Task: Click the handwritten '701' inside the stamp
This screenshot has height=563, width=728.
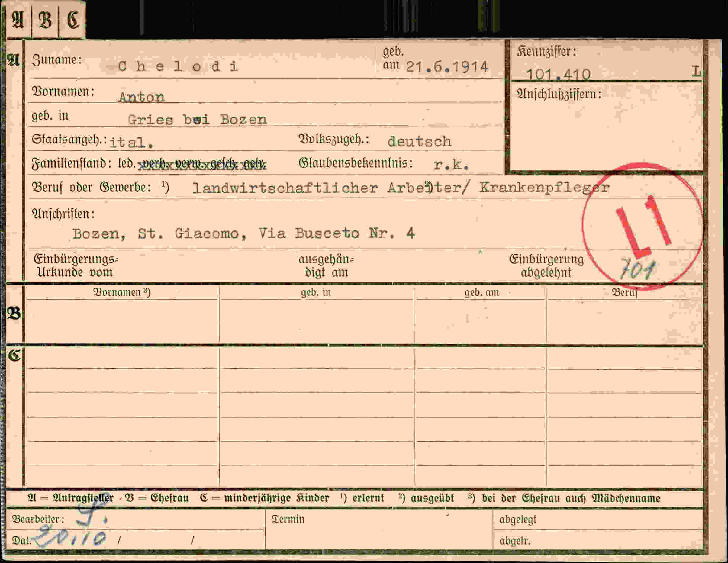Action: point(637,269)
